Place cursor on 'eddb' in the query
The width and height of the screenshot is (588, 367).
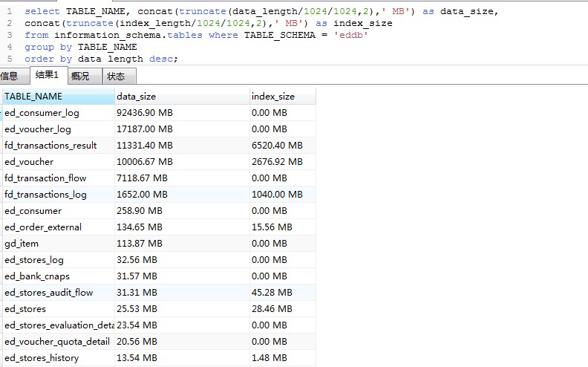pos(352,35)
